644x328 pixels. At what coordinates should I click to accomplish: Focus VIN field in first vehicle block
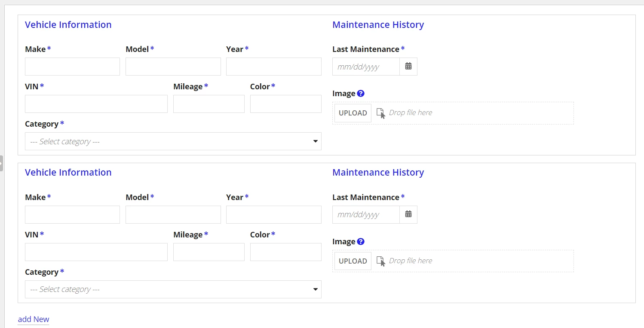[96, 104]
